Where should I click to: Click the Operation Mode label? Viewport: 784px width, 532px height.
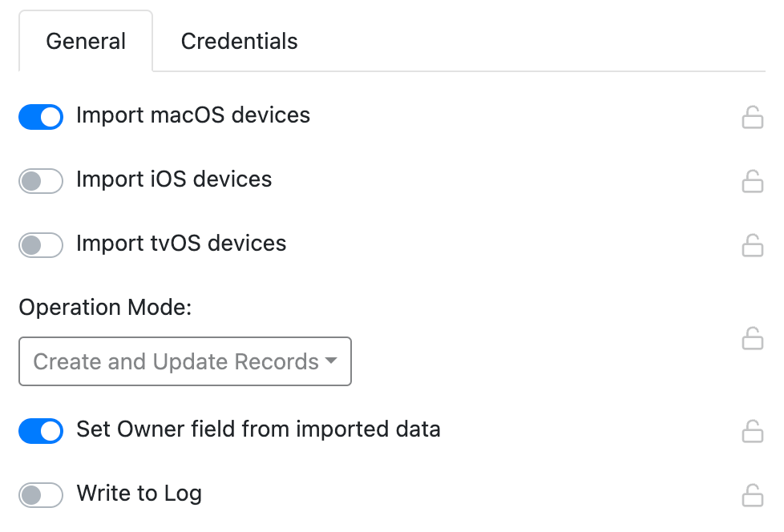point(104,307)
